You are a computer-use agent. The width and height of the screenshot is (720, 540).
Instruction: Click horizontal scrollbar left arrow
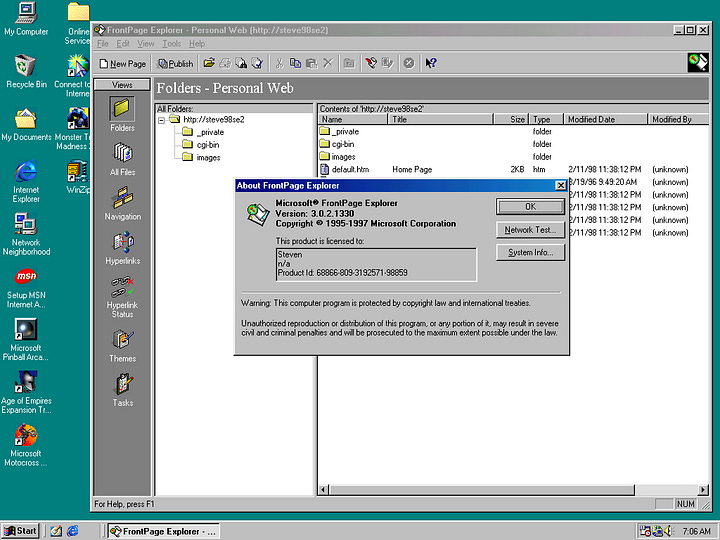(x=323, y=490)
